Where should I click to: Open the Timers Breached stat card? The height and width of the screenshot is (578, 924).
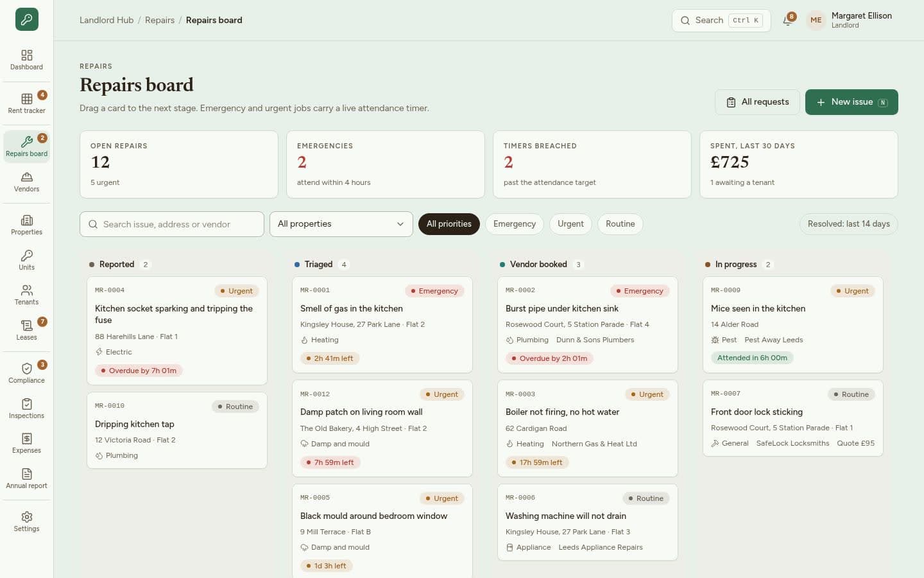coord(592,164)
